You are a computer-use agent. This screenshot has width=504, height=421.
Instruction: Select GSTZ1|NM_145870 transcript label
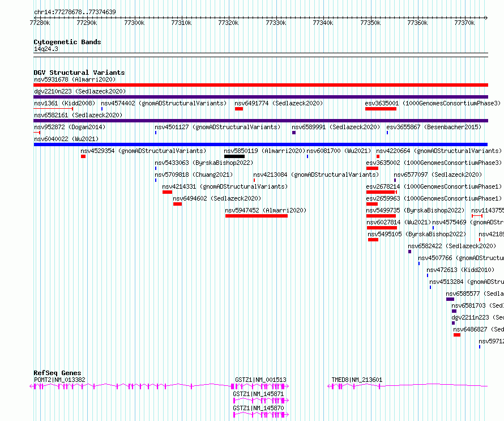258,408
